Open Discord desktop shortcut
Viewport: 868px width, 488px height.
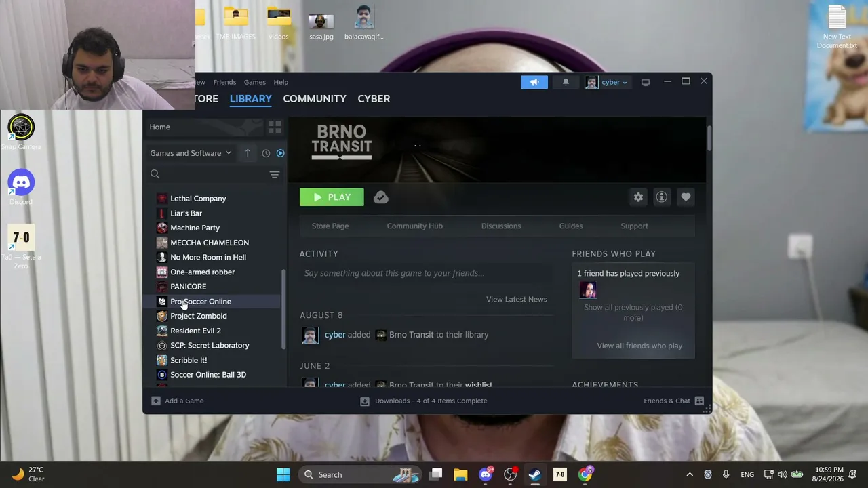21,188
